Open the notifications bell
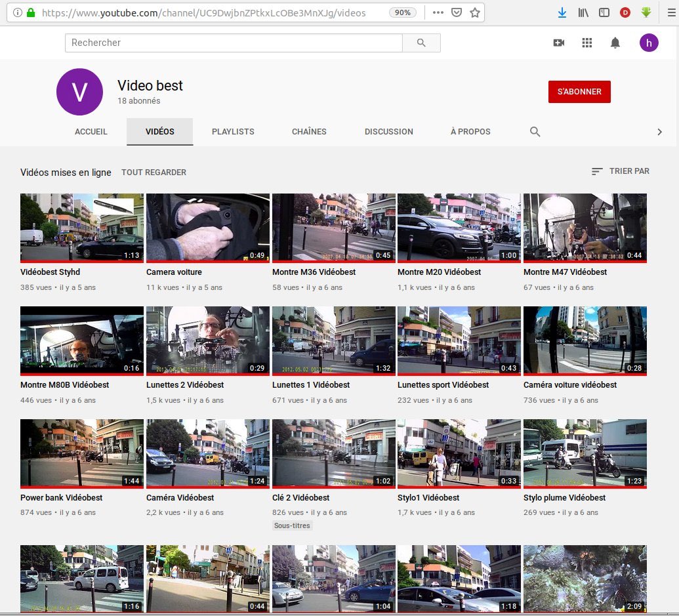Viewport: 679px width, 616px height. coord(615,43)
